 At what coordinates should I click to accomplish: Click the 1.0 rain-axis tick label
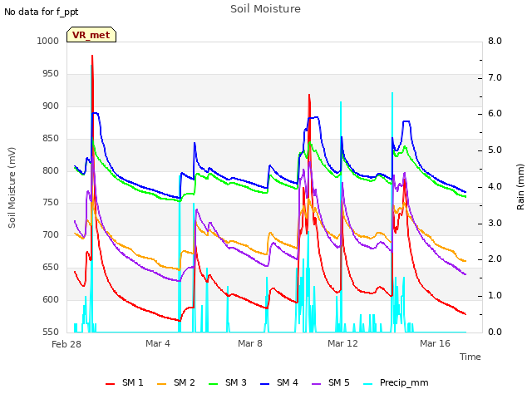click(495, 296)
